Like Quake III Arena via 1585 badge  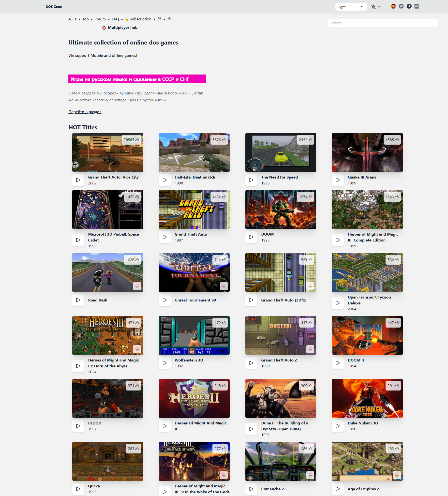392,140
